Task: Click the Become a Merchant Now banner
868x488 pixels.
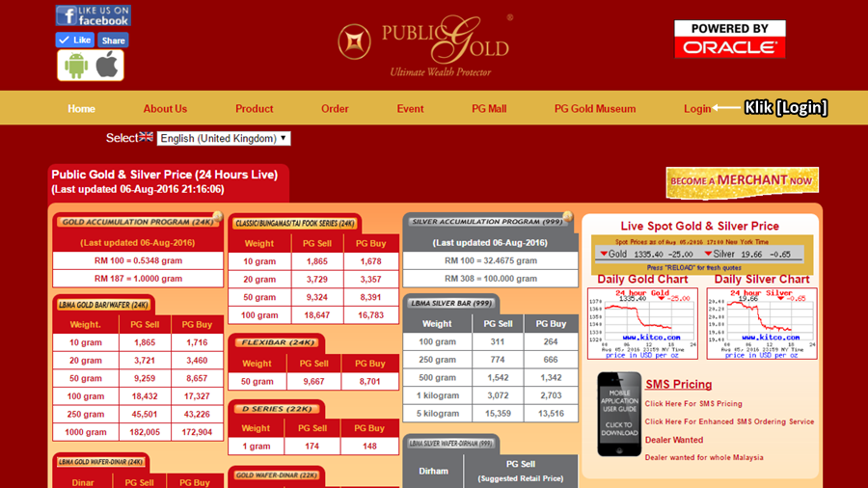Action: (742, 182)
